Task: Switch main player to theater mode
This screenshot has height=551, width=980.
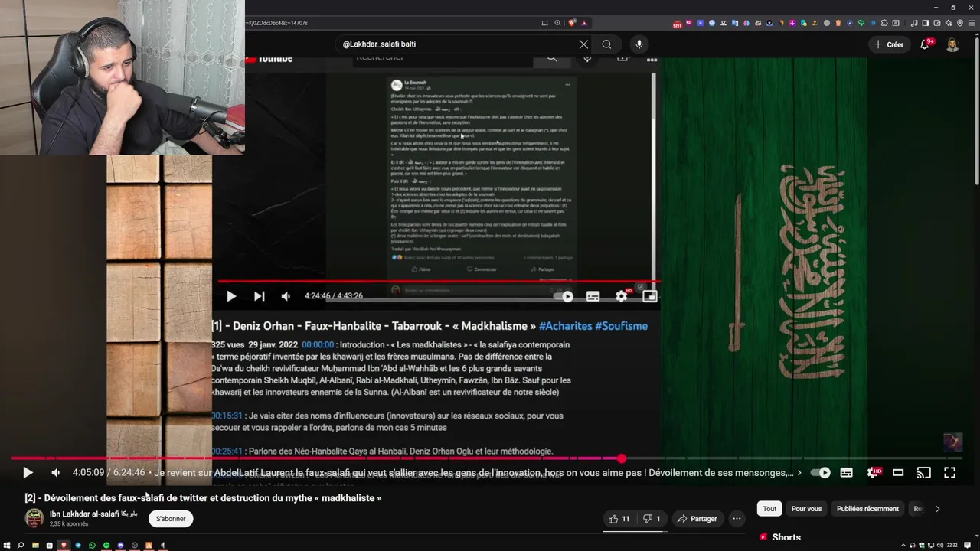Action: 898,473
